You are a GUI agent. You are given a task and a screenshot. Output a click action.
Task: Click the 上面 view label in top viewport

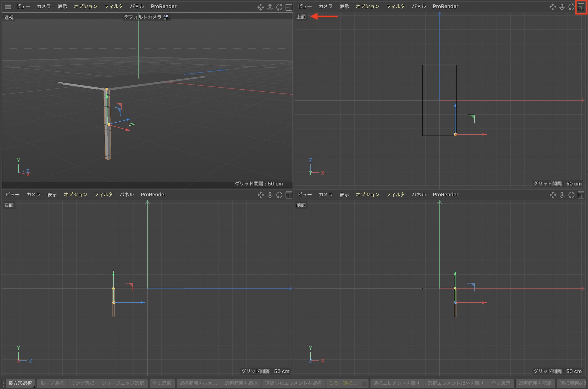point(301,17)
